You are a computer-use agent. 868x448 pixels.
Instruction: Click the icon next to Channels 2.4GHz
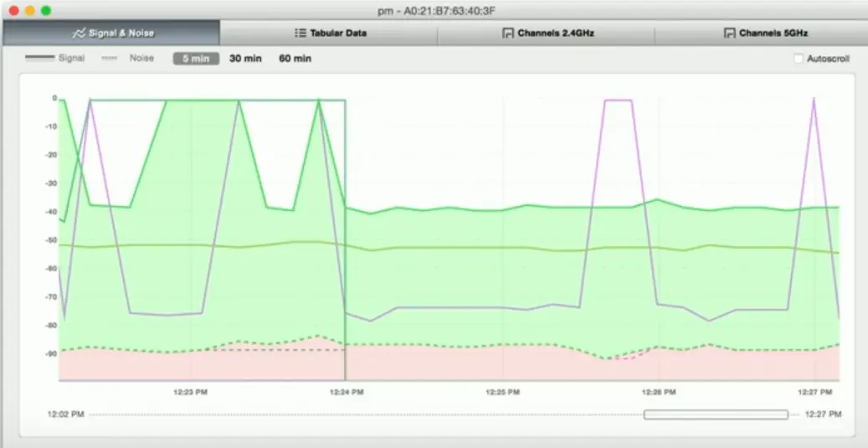click(x=507, y=33)
